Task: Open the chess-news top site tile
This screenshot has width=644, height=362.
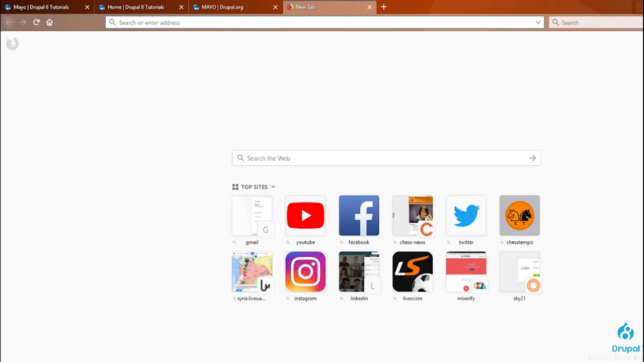Action: [413, 215]
